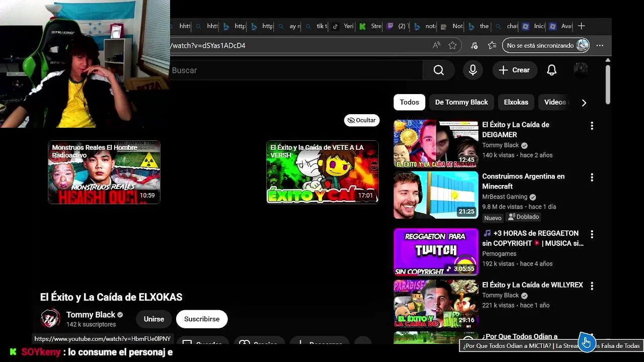
Task: Switch to the ay n search tab
Action: [x=289, y=26]
